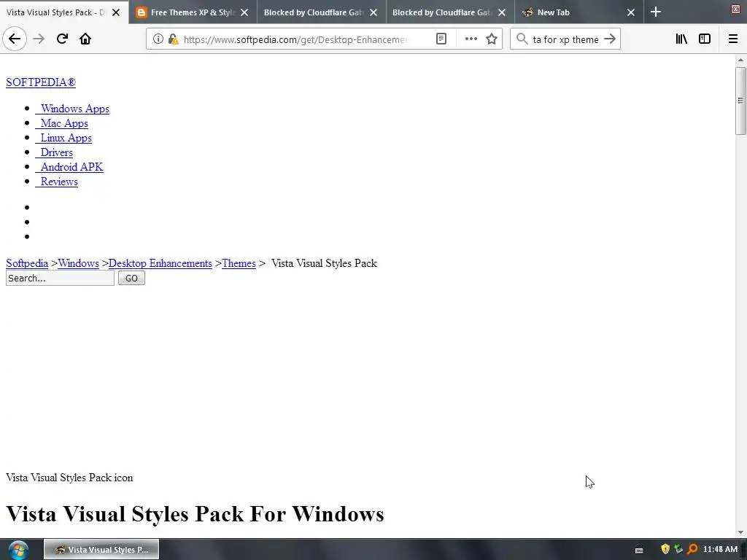Image resolution: width=747 pixels, height=560 pixels.
Task: Show site information via the info icon
Action: [158, 39]
